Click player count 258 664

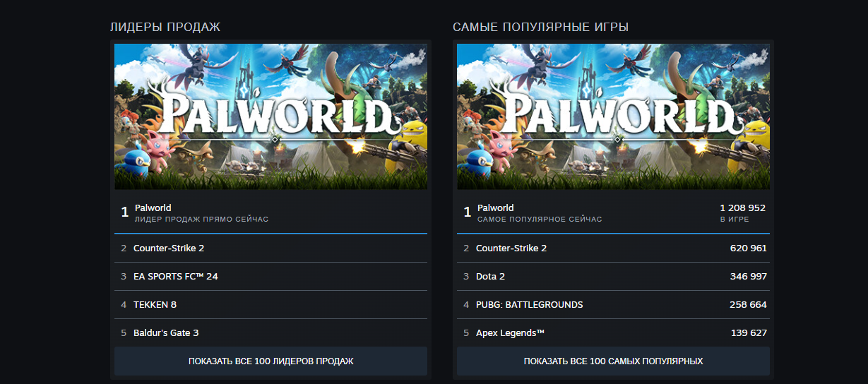(x=749, y=305)
